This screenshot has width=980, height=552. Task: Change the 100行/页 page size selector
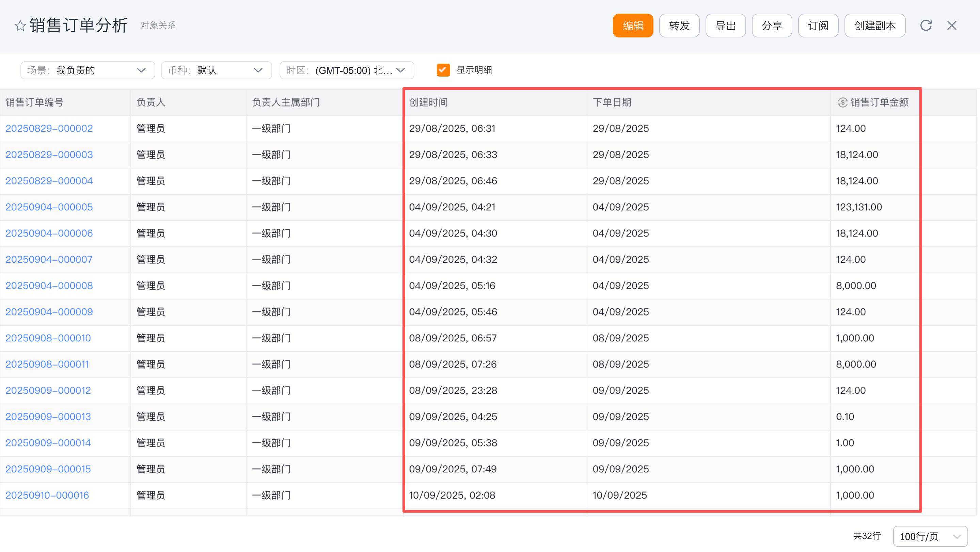click(930, 536)
